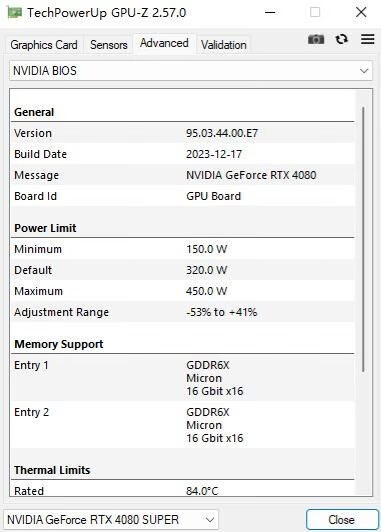Click the Build Date row
The height and width of the screenshot is (532, 381).
(x=183, y=154)
